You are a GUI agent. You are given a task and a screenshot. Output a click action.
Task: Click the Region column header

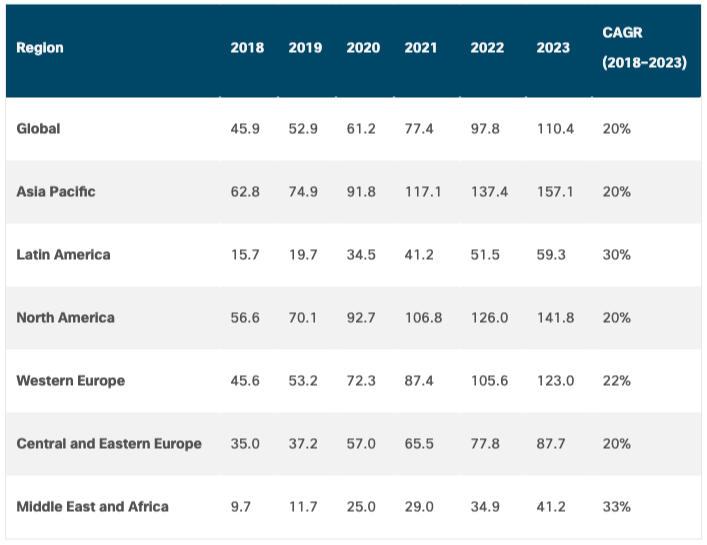pos(40,48)
